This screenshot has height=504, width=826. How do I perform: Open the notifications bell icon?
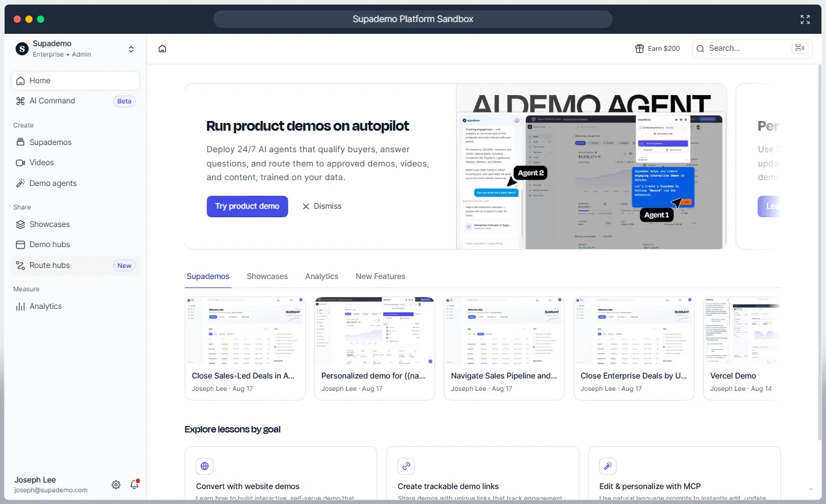135,484
